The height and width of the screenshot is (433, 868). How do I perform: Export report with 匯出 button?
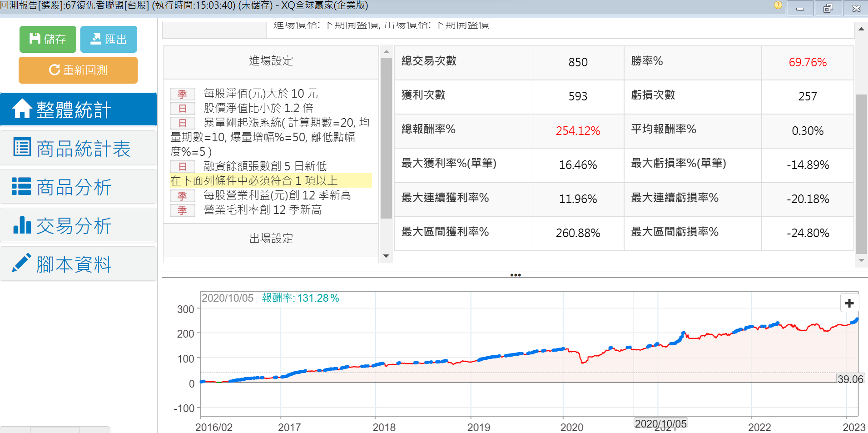tap(109, 40)
